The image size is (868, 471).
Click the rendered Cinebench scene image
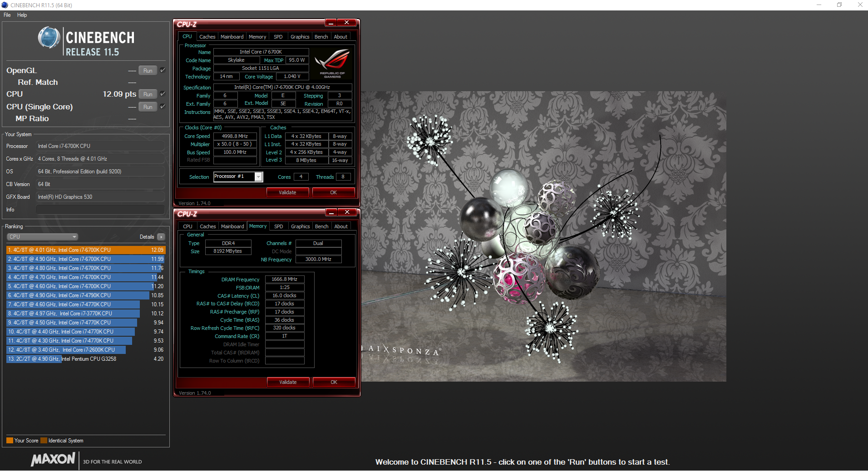pyautogui.click(x=544, y=236)
